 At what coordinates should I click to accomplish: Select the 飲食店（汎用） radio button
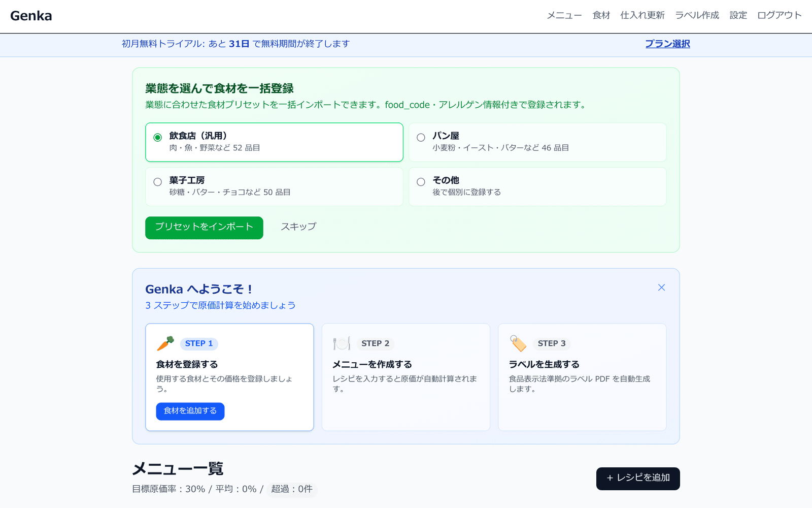click(x=158, y=137)
